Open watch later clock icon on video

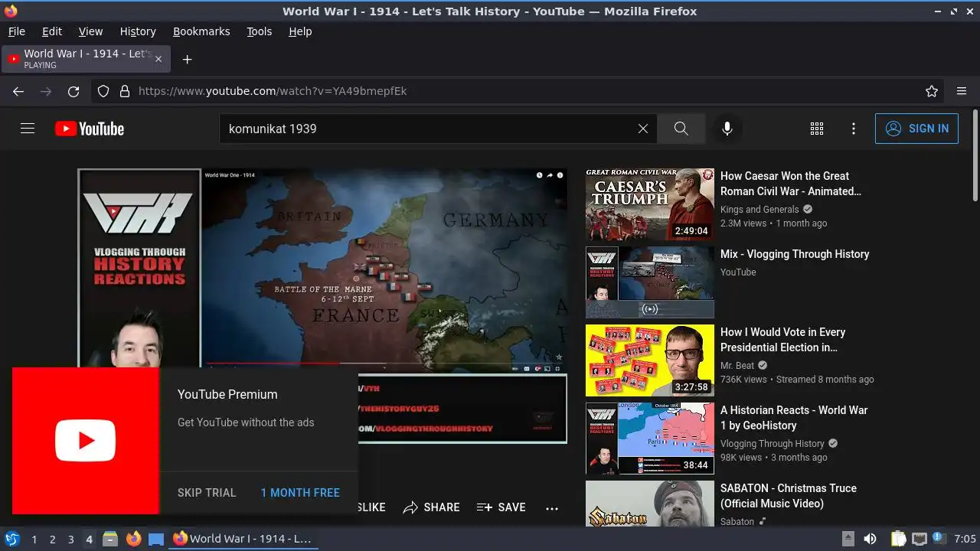click(539, 175)
